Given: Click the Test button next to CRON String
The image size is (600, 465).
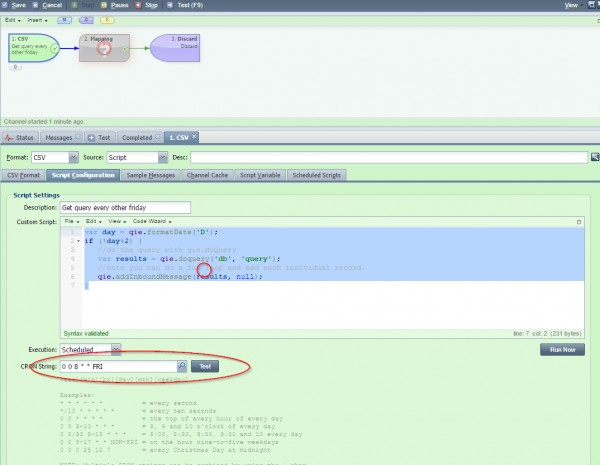Looking at the screenshot, I should 205,366.
